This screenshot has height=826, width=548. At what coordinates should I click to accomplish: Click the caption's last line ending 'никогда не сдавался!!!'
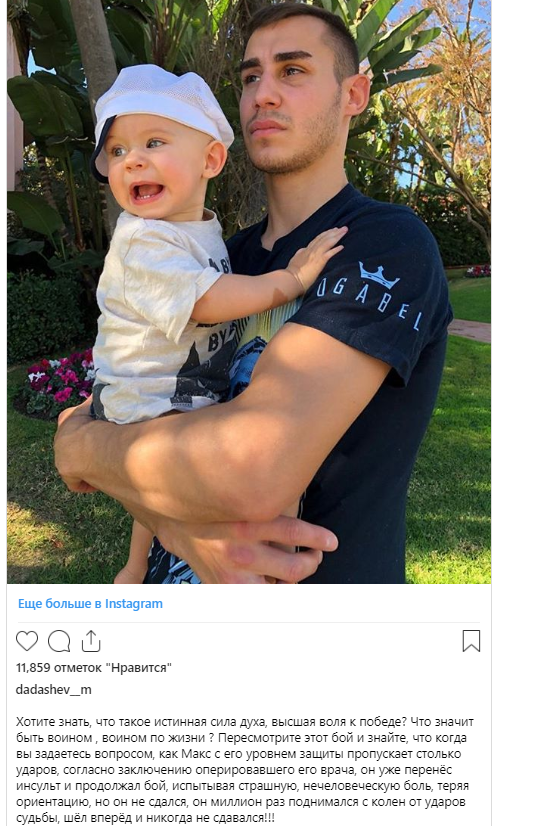tap(145, 818)
